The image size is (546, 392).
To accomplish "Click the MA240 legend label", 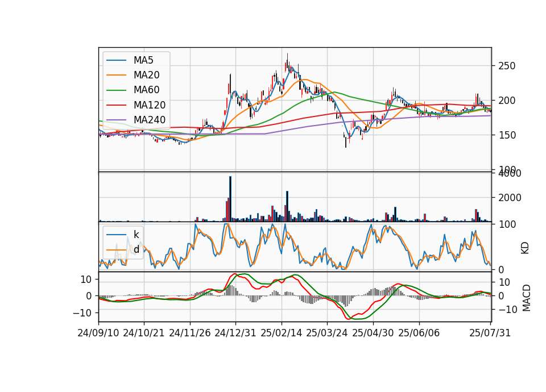I will click(x=150, y=120).
